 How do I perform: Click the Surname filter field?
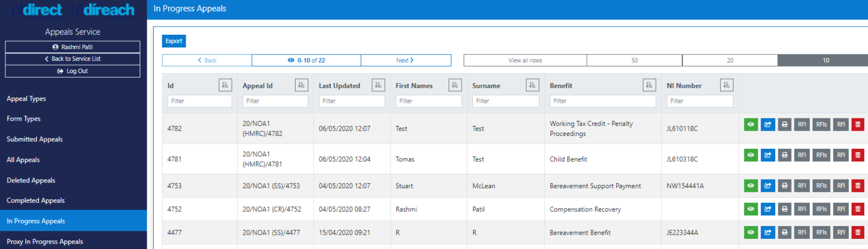click(506, 101)
